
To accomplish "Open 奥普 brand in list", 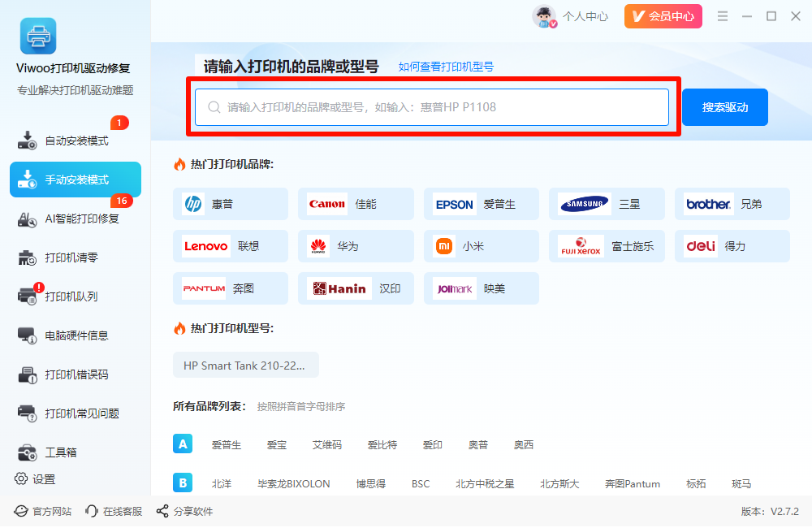I will tap(478, 444).
